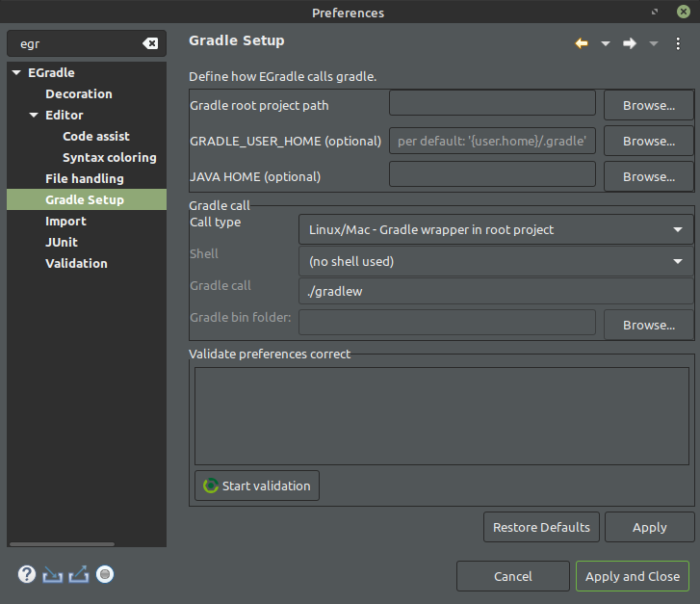The height and width of the screenshot is (604, 700).
Task: Click Apply and Close button
Action: [x=633, y=576]
